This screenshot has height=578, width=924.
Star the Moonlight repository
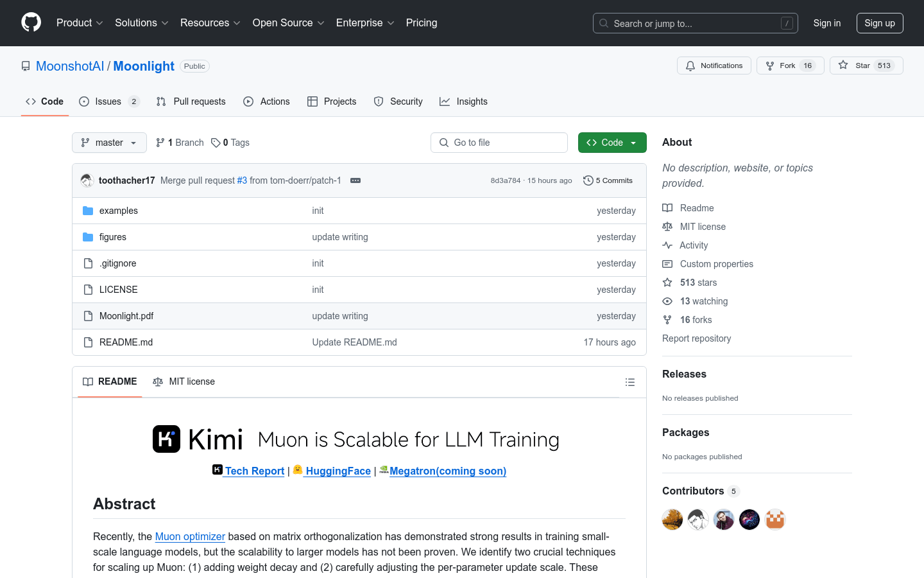pos(866,66)
